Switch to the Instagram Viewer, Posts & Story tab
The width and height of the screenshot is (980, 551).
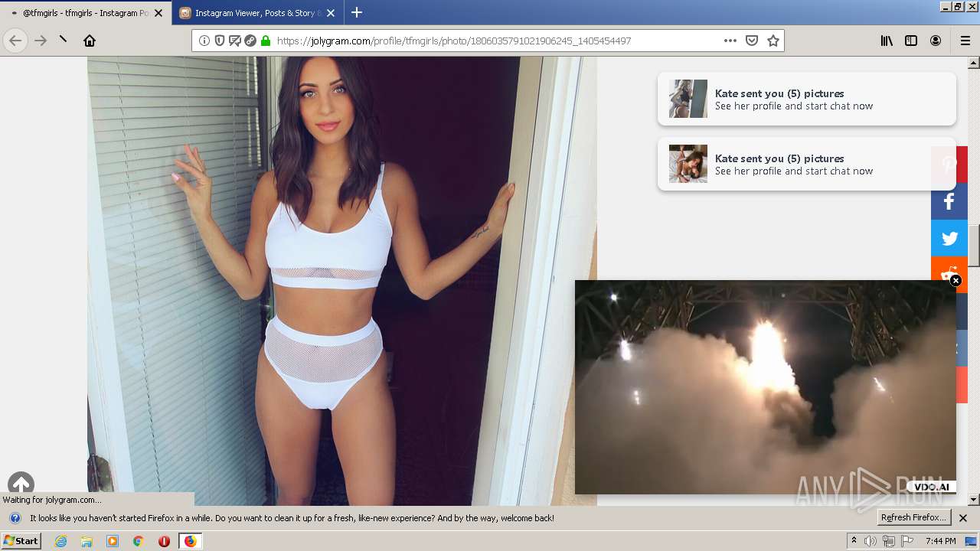(257, 13)
